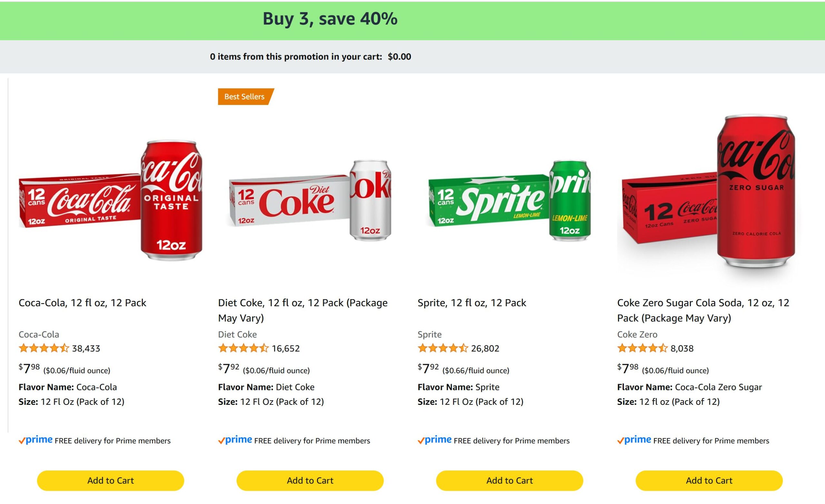
Task: Click the star rating for Sprite
Action: point(443,348)
